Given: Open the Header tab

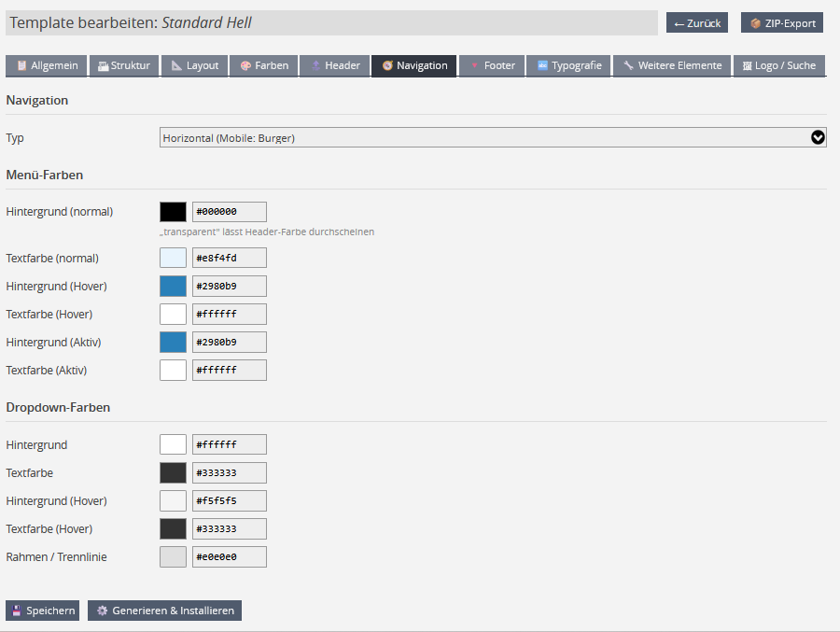Looking at the screenshot, I should tap(335, 65).
